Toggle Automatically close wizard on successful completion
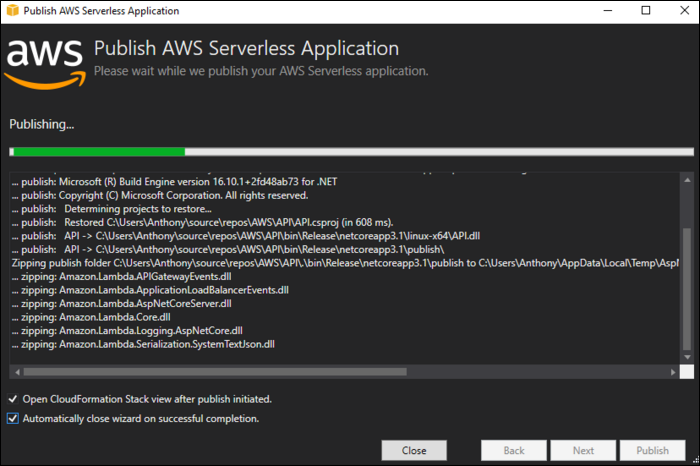This screenshot has width=700, height=466. point(12,418)
